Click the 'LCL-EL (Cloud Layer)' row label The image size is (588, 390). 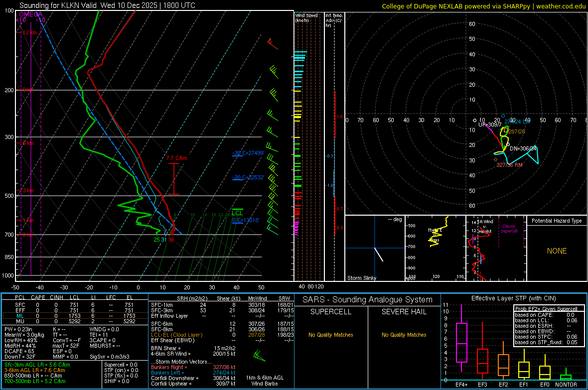176,335
